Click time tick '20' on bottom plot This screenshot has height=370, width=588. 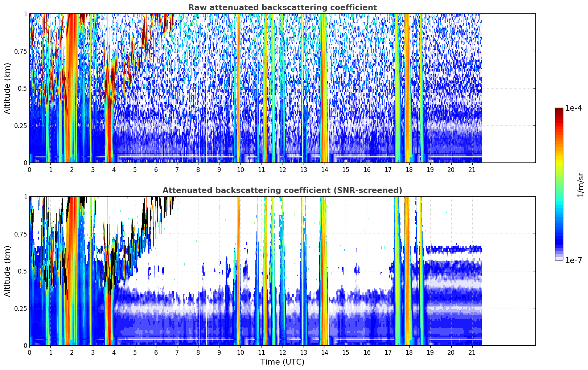[x=451, y=352]
